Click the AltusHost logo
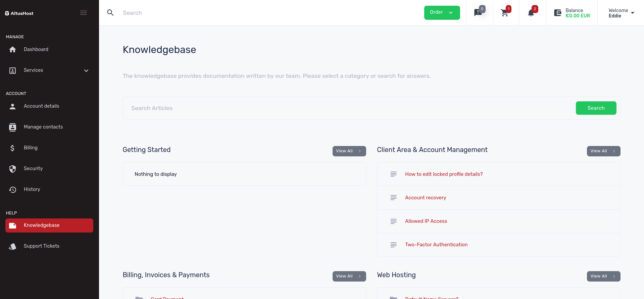Viewport: 644px width, 299px height. tap(19, 13)
